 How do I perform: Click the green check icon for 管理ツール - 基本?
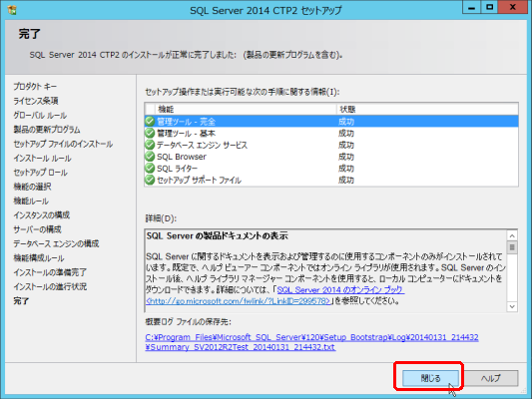[150, 133]
